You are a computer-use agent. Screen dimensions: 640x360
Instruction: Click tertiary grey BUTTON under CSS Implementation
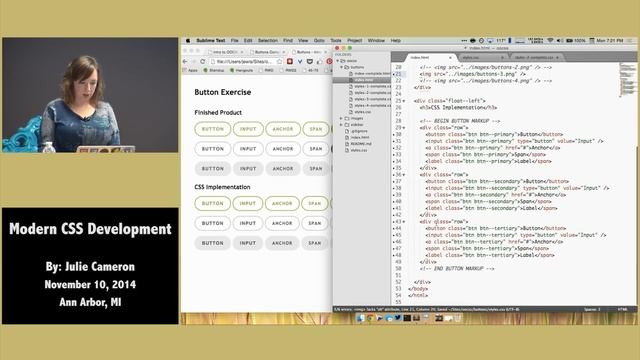213,243
